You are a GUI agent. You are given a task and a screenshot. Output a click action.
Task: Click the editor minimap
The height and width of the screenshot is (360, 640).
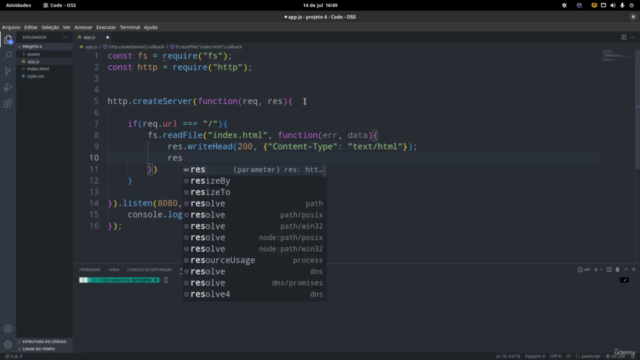(618, 56)
